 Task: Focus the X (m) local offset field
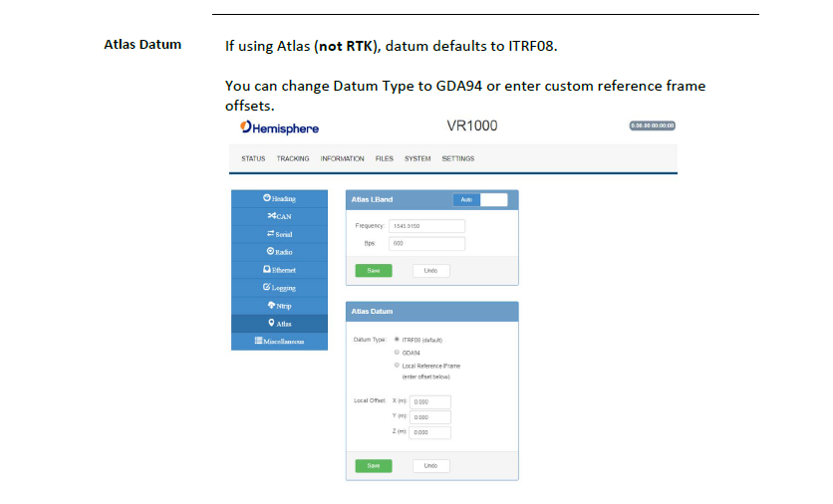[430, 401]
